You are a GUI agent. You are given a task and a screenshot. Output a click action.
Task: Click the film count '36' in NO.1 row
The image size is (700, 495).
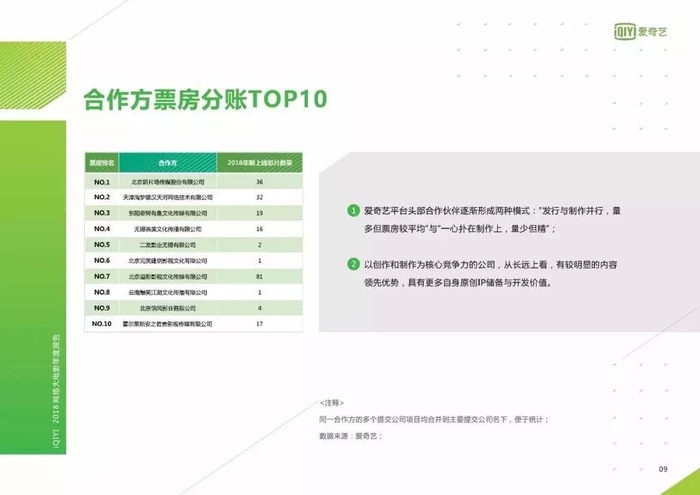[x=259, y=182]
